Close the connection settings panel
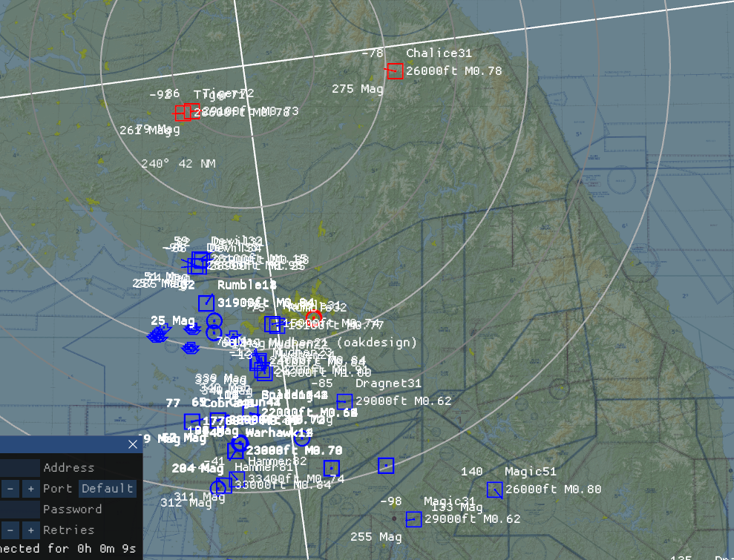Image resolution: width=734 pixels, height=560 pixels. 133,444
